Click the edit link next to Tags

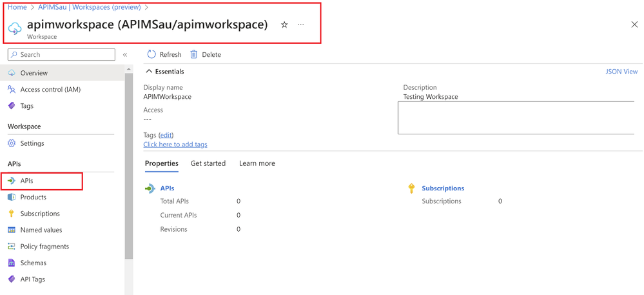[x=166, y=135]
